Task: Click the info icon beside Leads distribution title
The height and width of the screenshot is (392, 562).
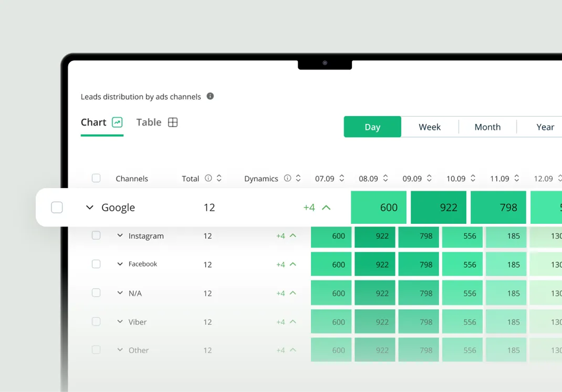Action: click(210, 96)
